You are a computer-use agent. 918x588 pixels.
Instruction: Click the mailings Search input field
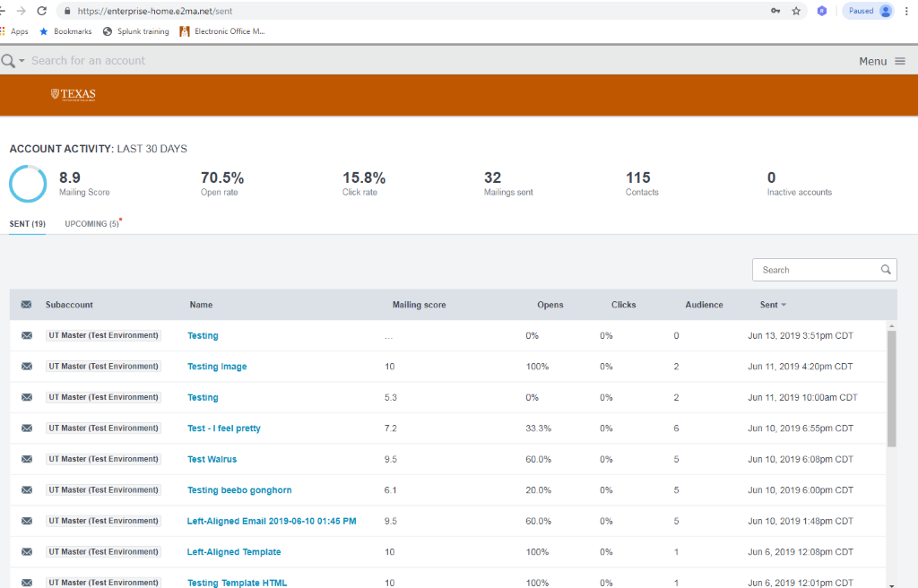click(814, 270)
